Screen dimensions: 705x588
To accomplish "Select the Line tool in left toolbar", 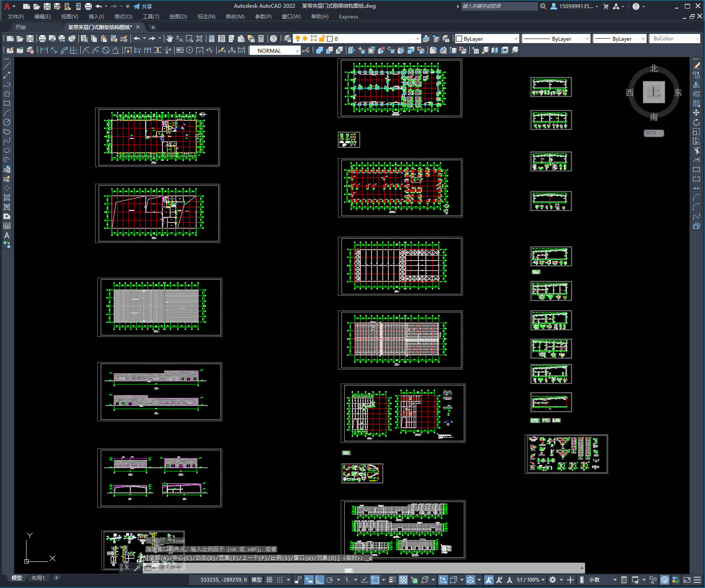I will (x=7, y=66).
